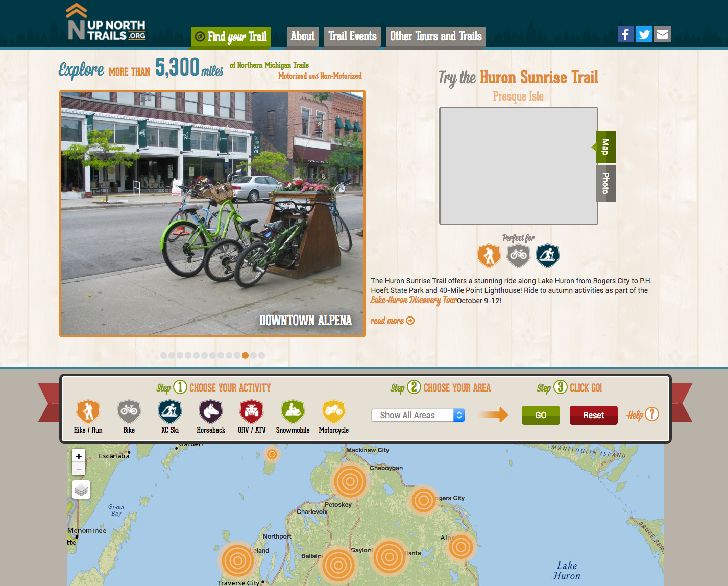This screenshot has width=728, height=586.
Task: Switch to the Photo side tab
Action: [x=606, y=183]
